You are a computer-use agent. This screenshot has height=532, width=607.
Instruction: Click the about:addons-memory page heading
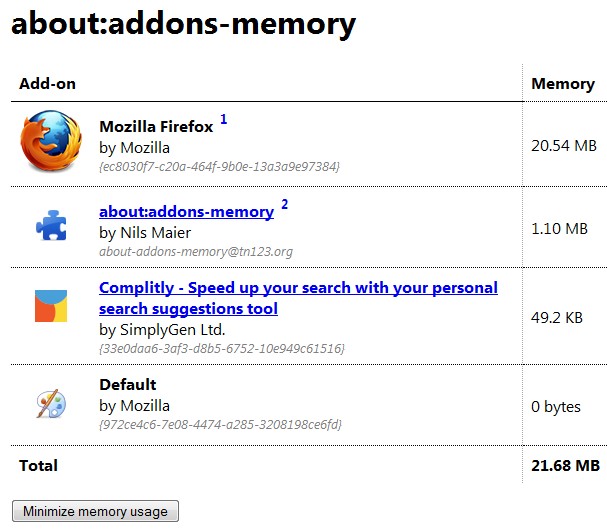[x=183, y=23]
